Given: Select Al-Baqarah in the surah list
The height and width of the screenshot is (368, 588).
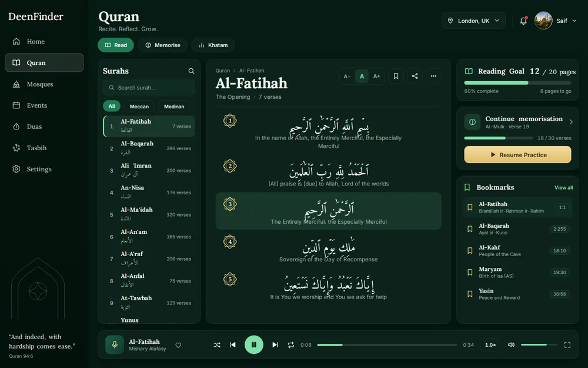Looking at the screenshot, I should coord(149,148).
